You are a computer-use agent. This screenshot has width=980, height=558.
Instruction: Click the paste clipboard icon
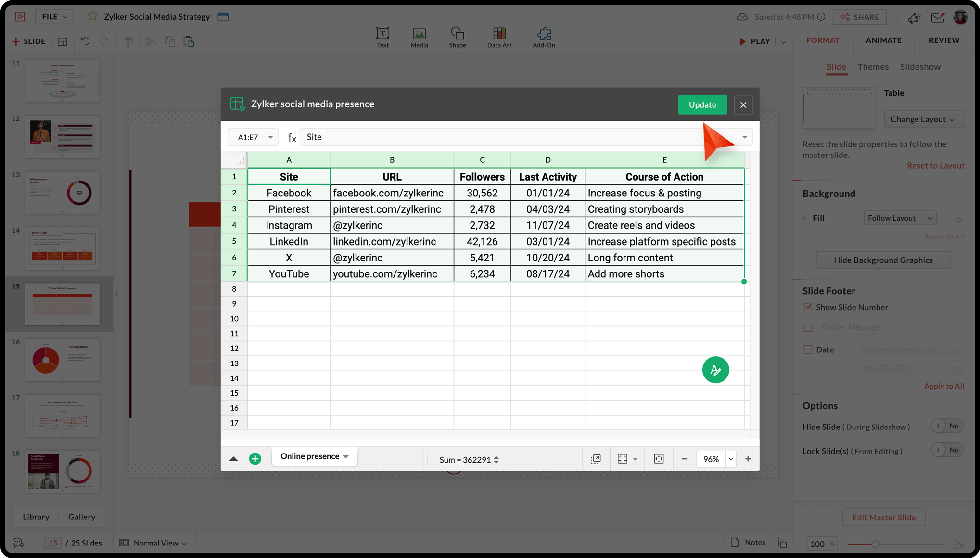189,41
